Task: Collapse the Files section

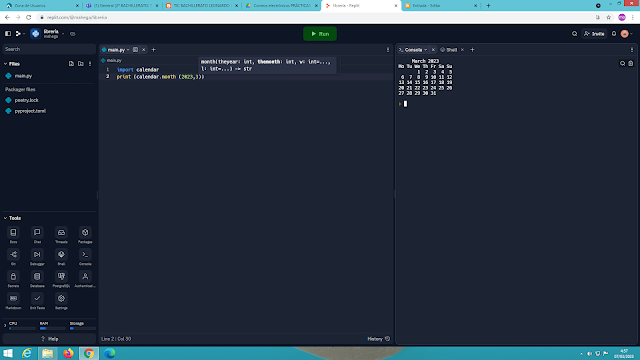Action: tap(5, 64)
